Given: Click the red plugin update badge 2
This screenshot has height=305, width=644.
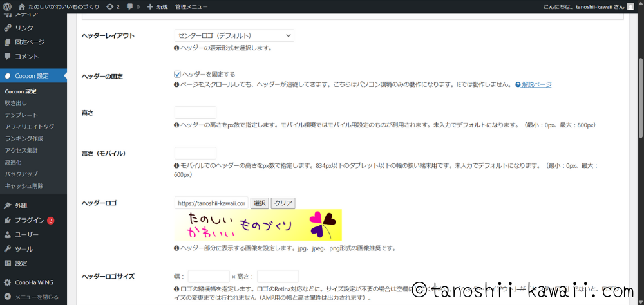Looking at the screenshot, I should click(x=50, y=221).
